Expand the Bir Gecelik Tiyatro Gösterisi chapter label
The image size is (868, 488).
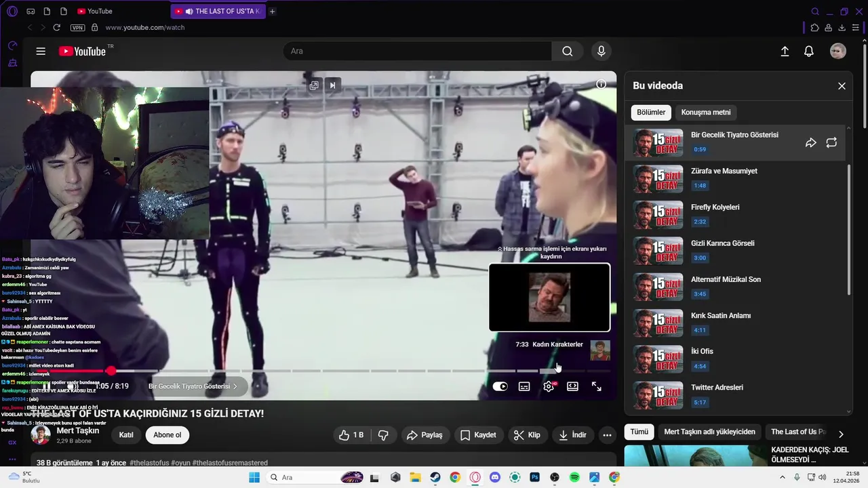click(193, 386)
